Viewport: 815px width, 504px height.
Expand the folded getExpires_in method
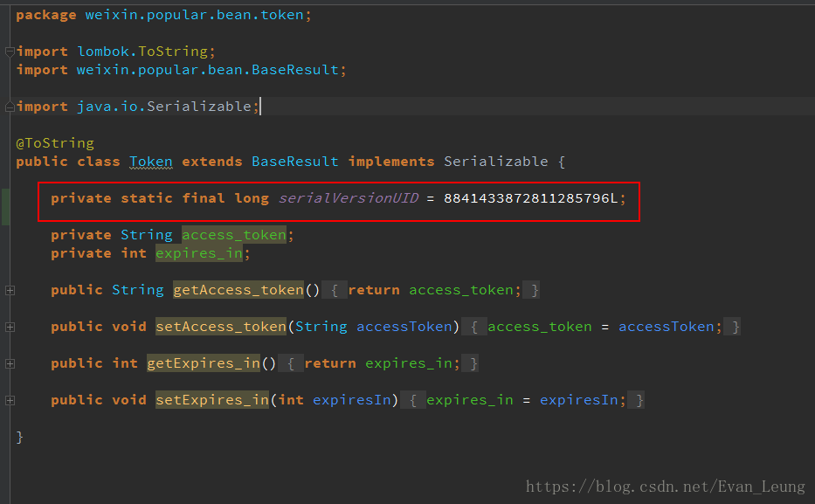10,363
